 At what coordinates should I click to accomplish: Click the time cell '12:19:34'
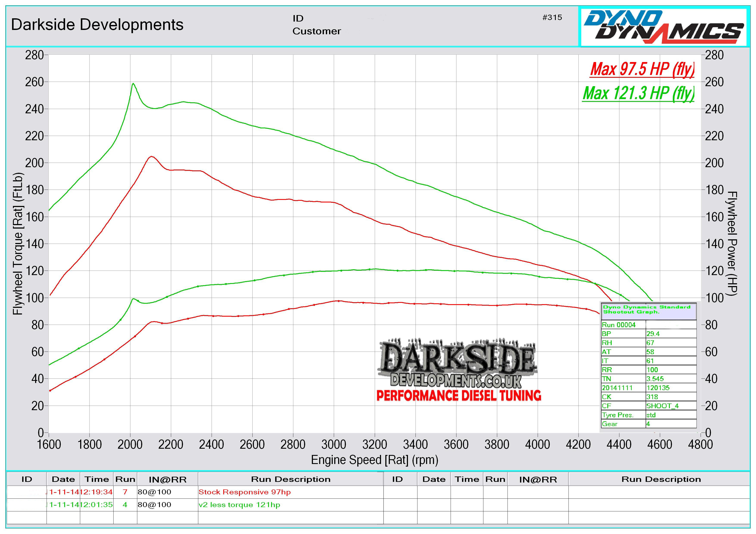97,492
